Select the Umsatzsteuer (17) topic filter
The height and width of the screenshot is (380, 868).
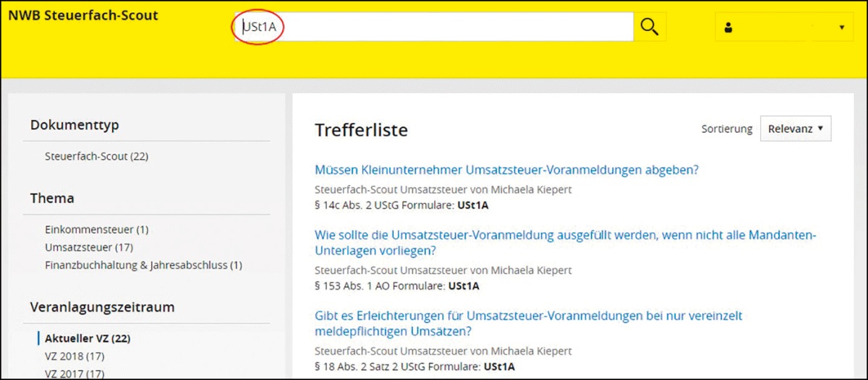pos(88,247)
